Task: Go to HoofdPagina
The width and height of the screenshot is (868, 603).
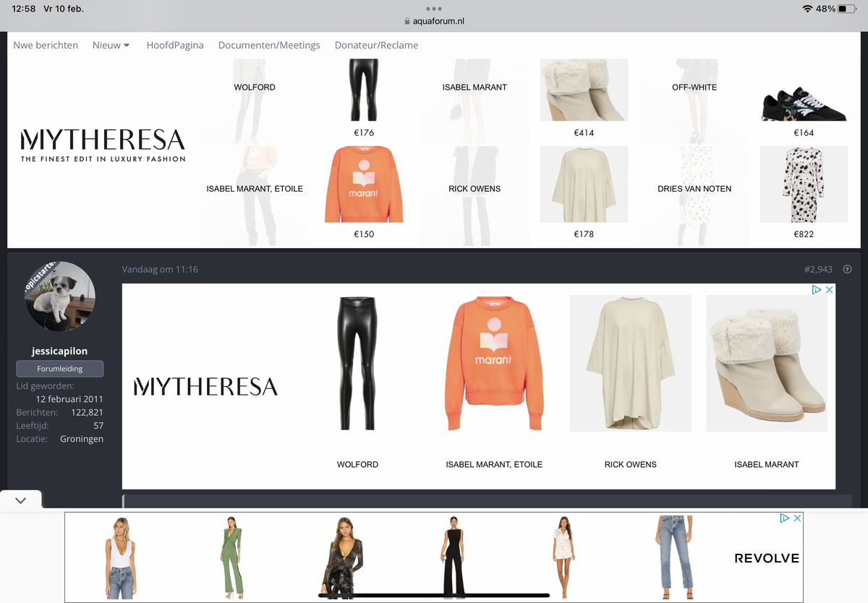Action: click(175, 45)
